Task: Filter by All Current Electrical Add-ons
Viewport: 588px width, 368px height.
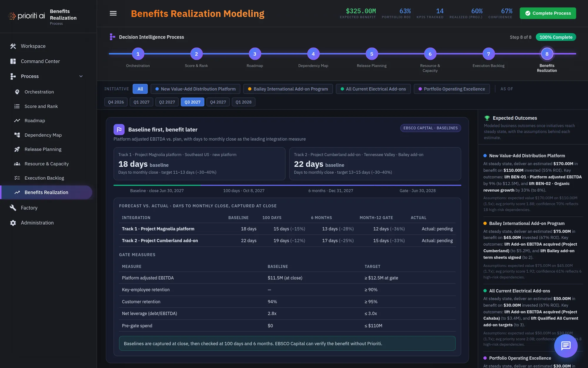Action: click(373, 89)
